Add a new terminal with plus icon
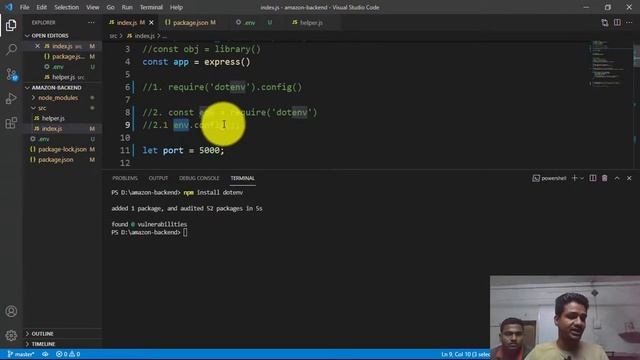The width and height of the screenshot is (640, 360). coord(574,178)
